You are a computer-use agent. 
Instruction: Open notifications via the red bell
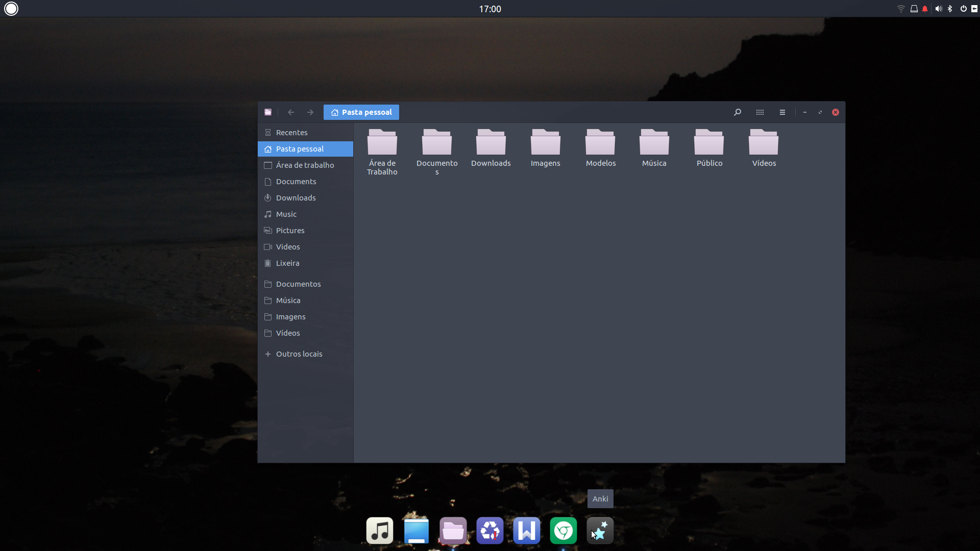click(925, 9)
